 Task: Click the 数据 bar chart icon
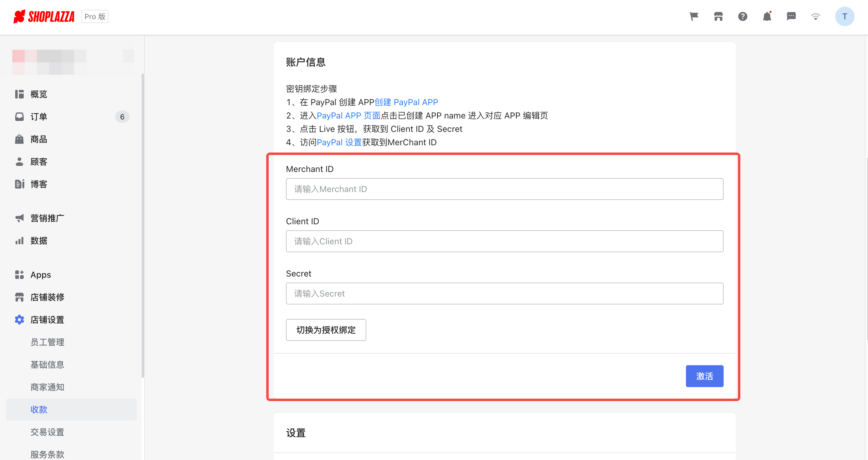pos(19,241)
